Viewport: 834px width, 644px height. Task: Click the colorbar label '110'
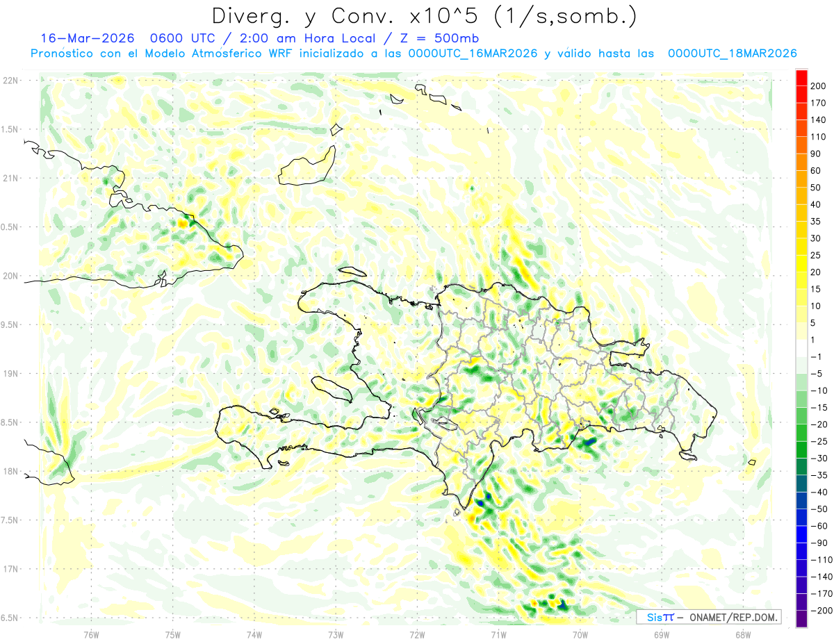[819, 137]
